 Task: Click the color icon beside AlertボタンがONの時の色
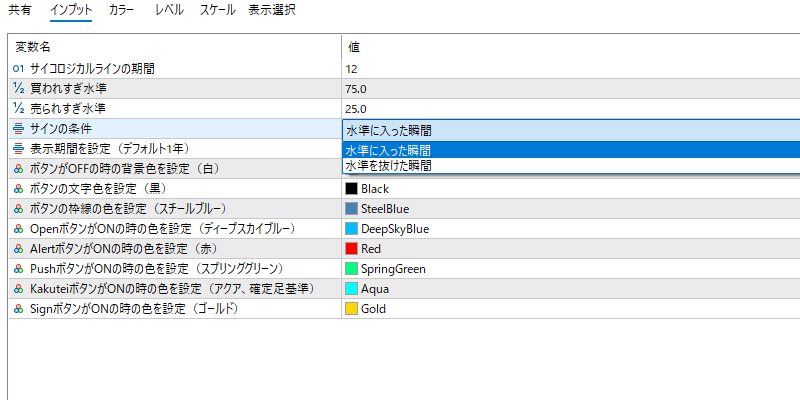19,249
